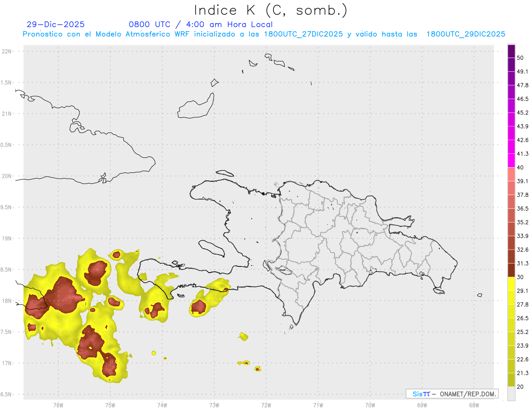Viewport: 532px width, 411px height.
Task: Click the '18N' latitude label
Action: coord(7,301)
